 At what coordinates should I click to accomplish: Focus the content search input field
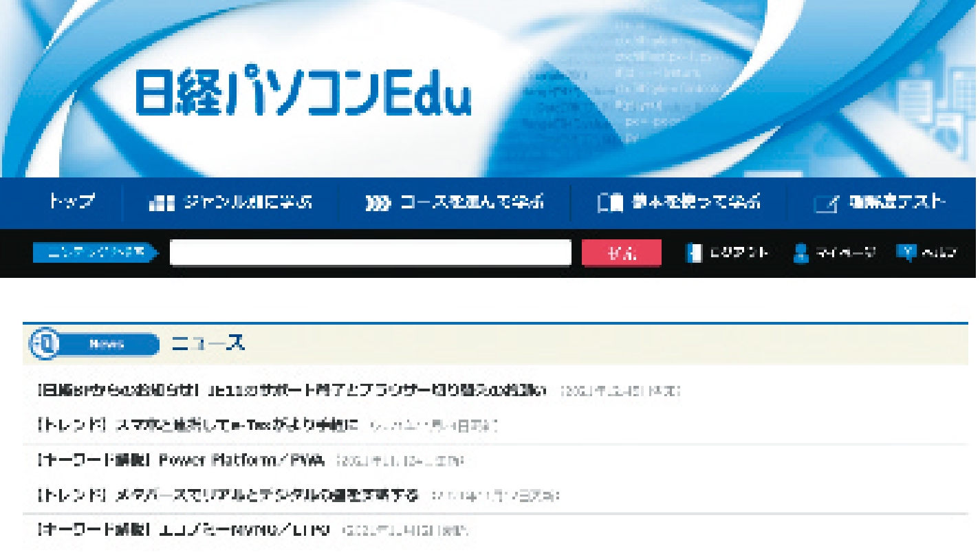pyautogui.click(x=371, y=252)
